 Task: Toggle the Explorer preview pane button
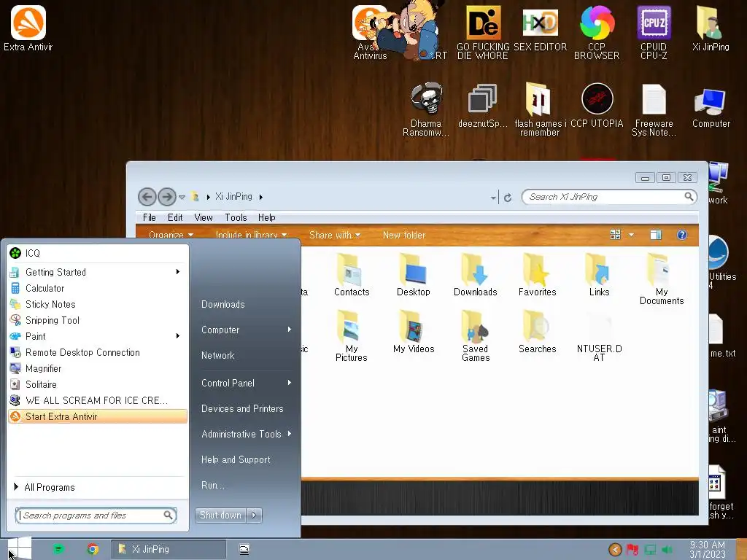[x=656, y=235]
